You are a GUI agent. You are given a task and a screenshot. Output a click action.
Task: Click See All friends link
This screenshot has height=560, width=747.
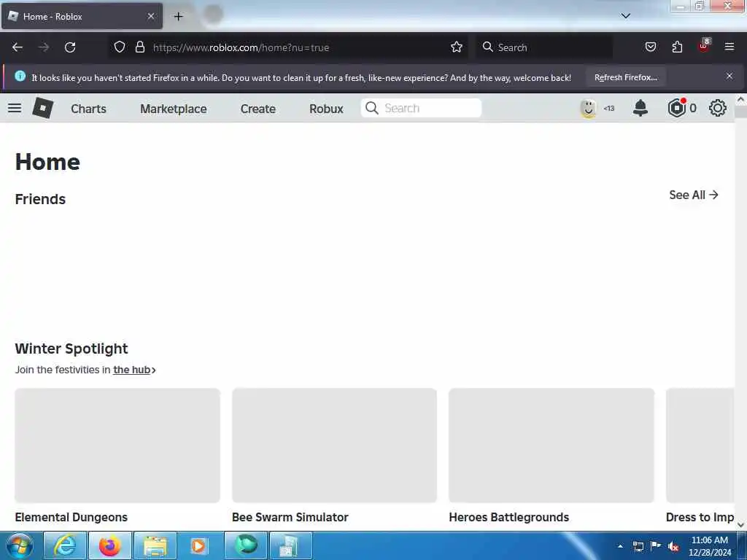click(693, 195)
